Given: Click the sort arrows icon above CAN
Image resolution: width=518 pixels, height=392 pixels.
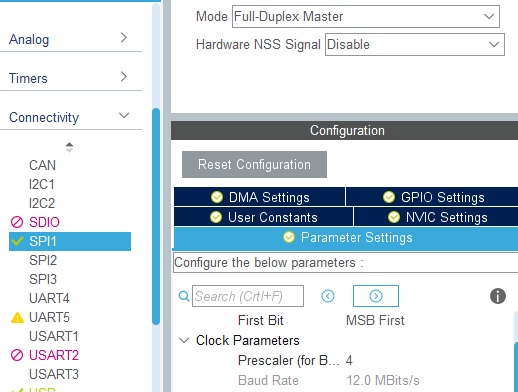Looking at the screenshot, I should tap(69, 147).
